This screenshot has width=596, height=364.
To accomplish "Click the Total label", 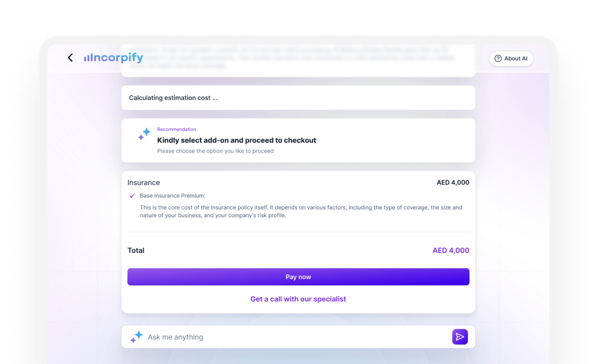I will 136,250.
